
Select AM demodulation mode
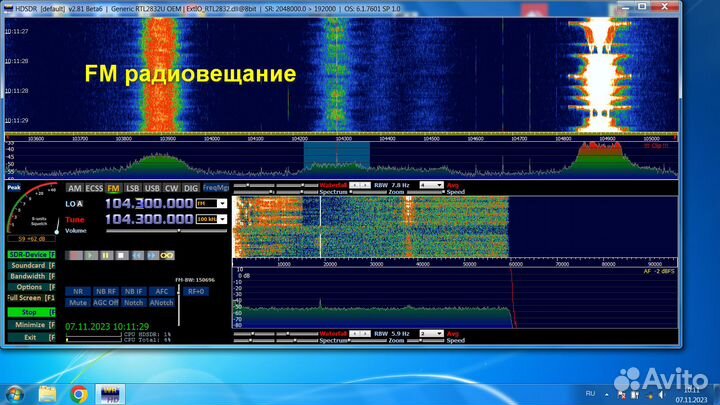coord(74,188)
